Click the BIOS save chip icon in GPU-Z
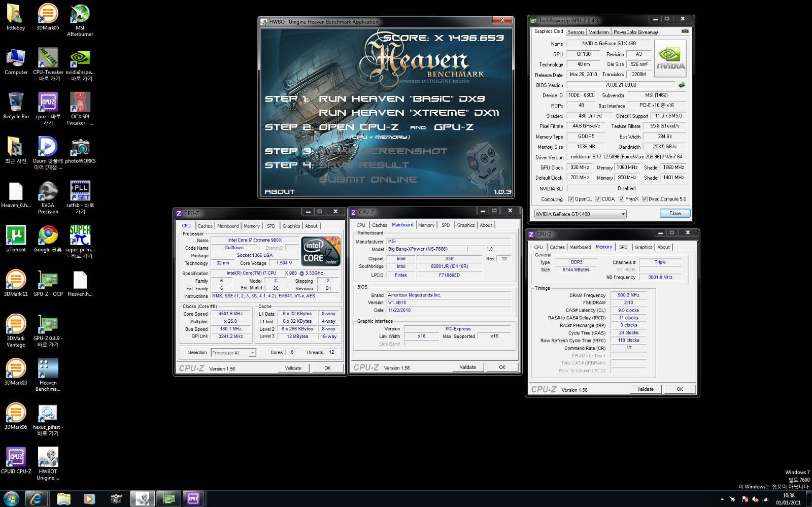The height and width of the screenshot is (507, 812). coord(682,85)
